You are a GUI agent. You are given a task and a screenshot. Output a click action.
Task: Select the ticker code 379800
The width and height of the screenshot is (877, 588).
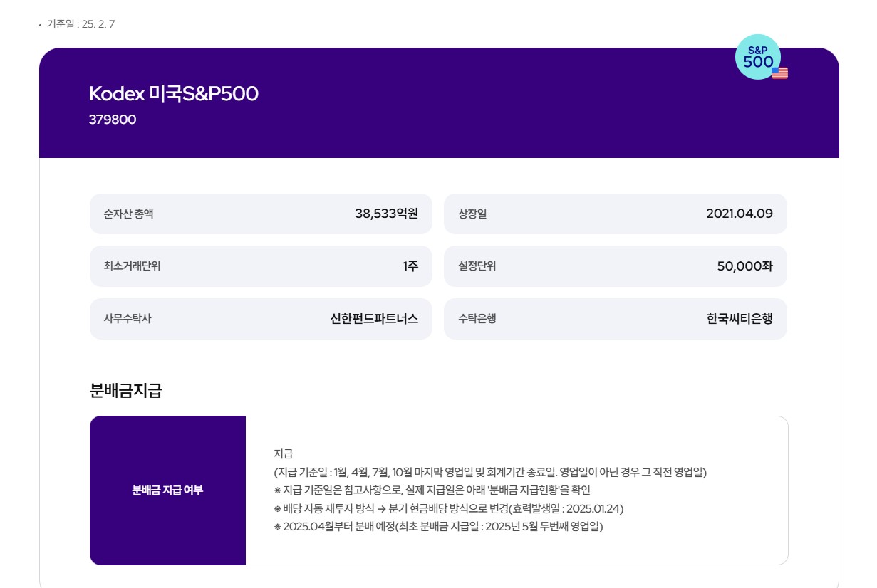(113, 120)
